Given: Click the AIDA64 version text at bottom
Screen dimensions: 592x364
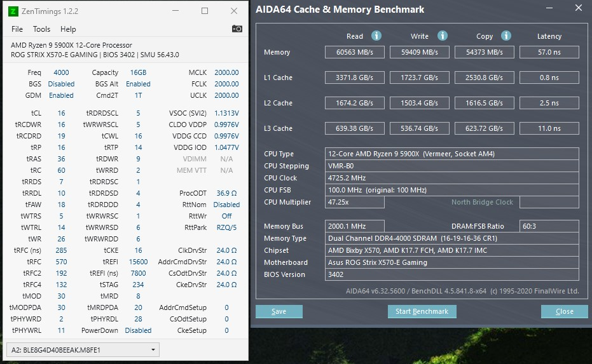Looking at the screenshot, I should [462, 291].
